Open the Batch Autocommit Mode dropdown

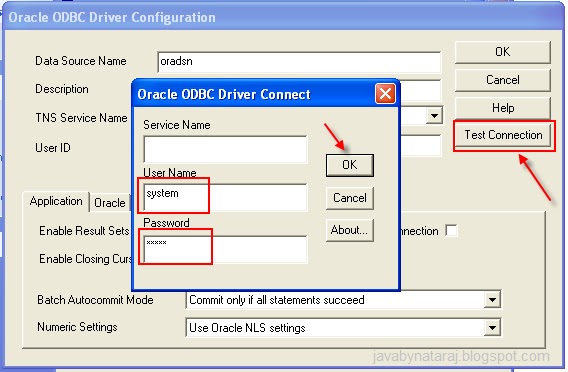(492, 300)
